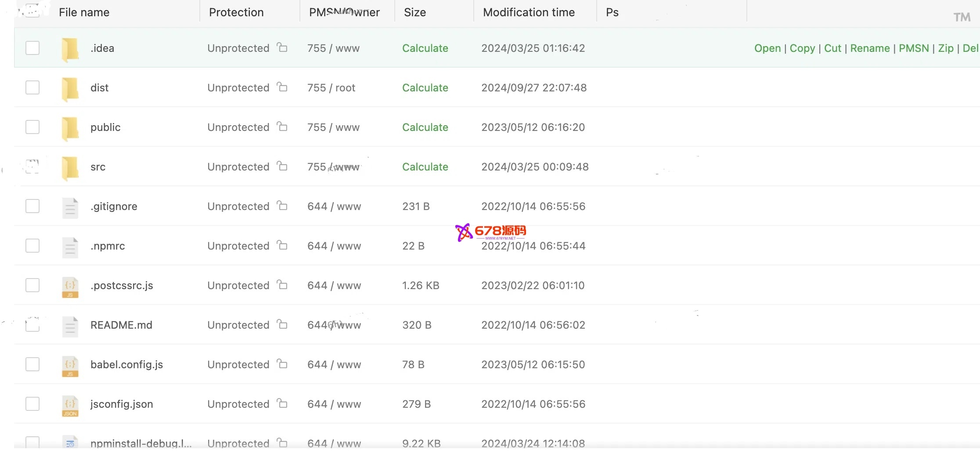Click the jsconfig.json file icon
The width and height of the screenshot is (980, 464).
(x=70, y=405)
